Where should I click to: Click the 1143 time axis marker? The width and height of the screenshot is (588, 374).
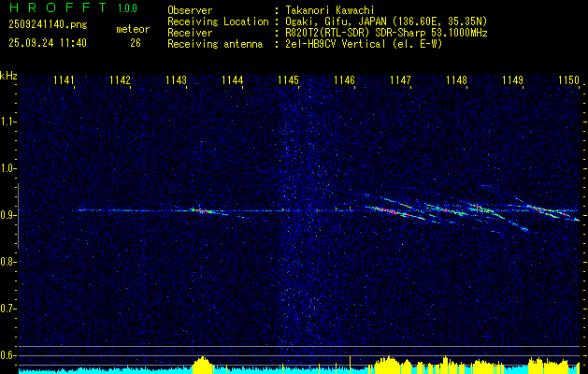point(177,80)
